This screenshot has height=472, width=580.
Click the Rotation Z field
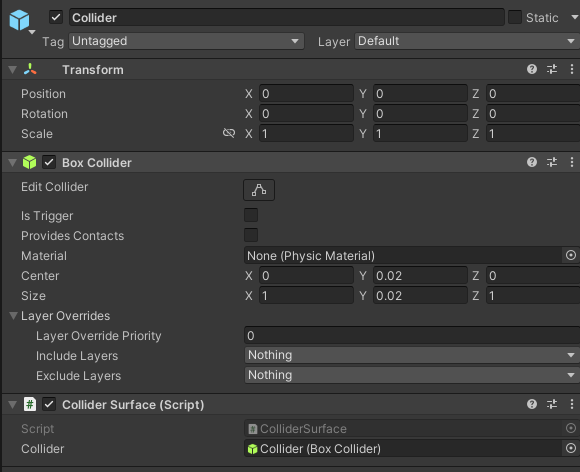coord(533,114)
